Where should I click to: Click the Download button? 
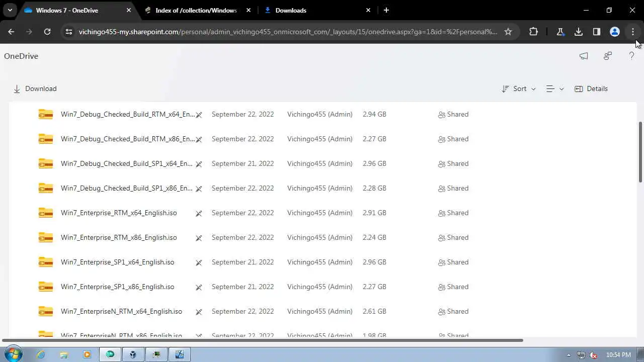pyautogui.click(x=35, y=88)
